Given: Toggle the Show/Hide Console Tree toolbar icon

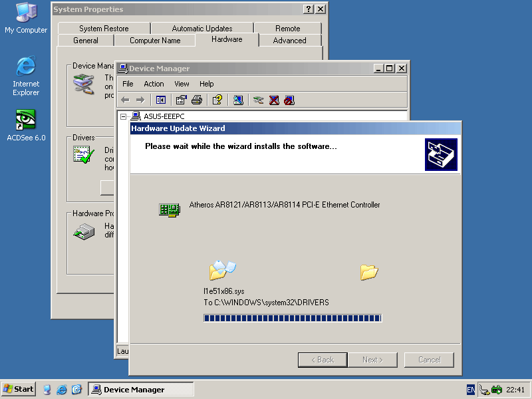Looking at the screenshot, I should click(x=160, y=100).
